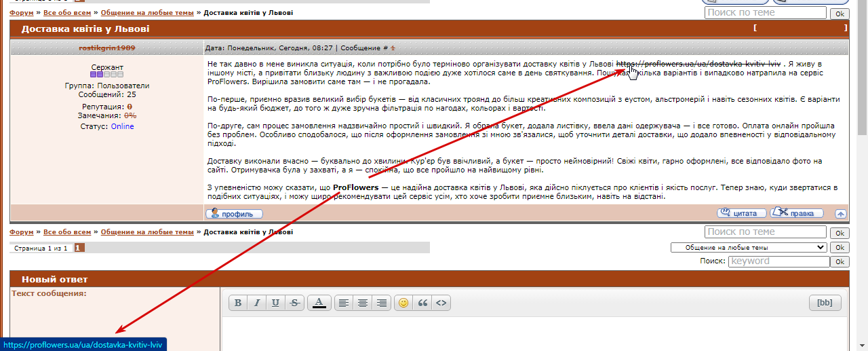Viewport: 868px width, 351px height.
Task: Focus the top Поиск по теме field
Action: [x=766, y=13]
